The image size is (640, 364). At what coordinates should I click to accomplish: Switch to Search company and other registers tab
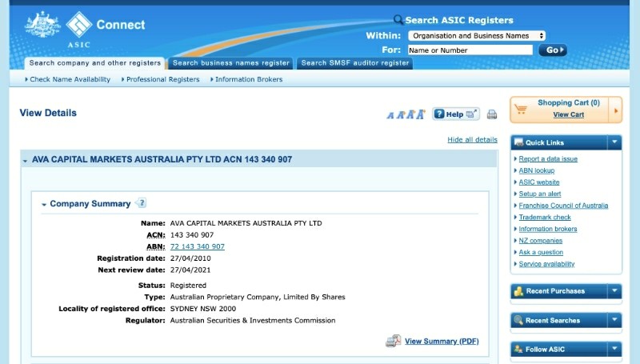(x=95, y=63)
